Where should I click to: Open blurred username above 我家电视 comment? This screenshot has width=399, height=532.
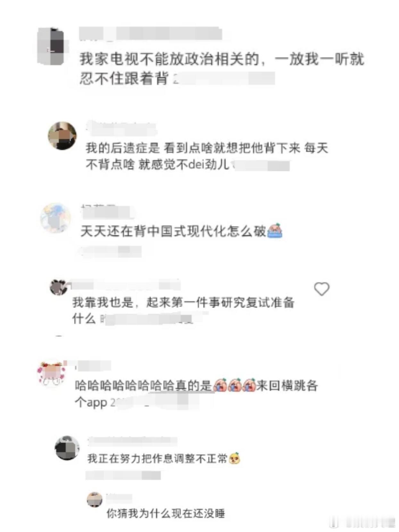pos(151,34)
